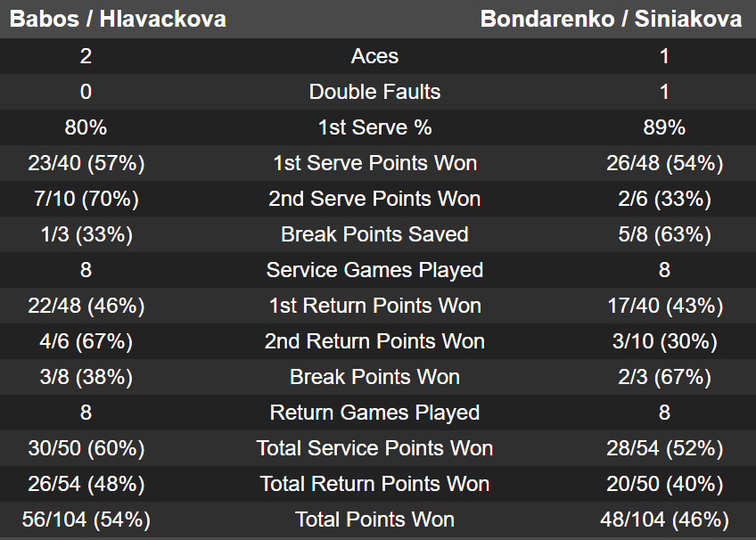The width and height of the screenshot is (756, 540).
Task: Click the Total Points Won label
Action: [374, 520]
